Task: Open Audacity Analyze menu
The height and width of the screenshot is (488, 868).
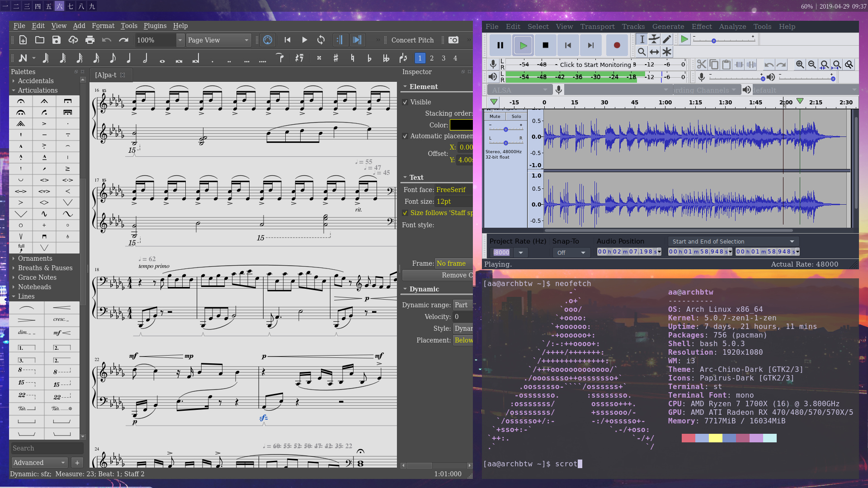Action: [x=732, y=27]
